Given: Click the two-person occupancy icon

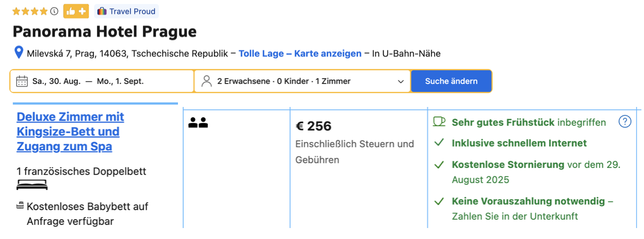Looking at the screenshot, I should pyautogui.click(x=198, y=123).
